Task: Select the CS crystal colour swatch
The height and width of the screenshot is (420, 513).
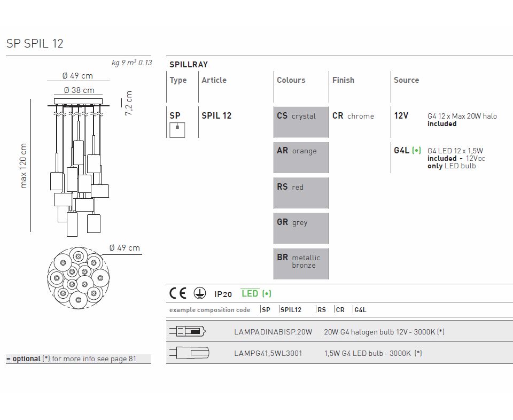Action: pos(301,122)
